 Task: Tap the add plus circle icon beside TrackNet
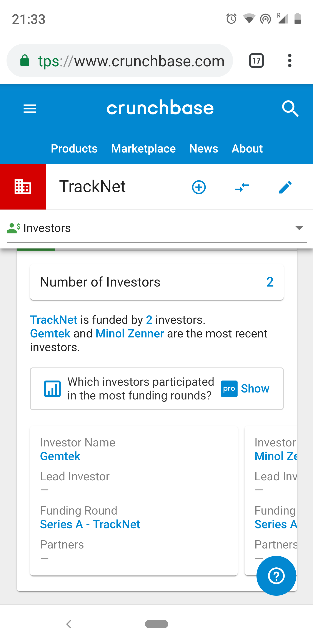click(199, 187)
